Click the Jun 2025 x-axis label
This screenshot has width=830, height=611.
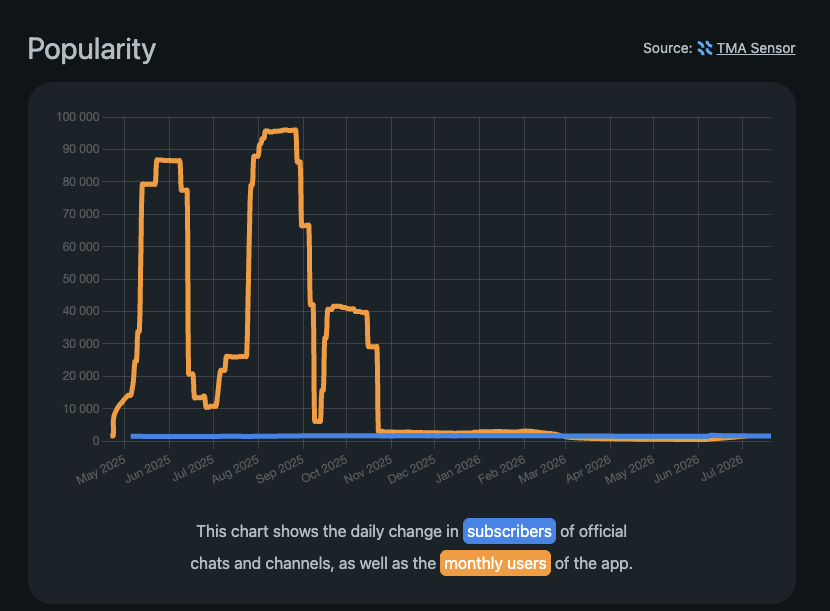tap(148, 469)
